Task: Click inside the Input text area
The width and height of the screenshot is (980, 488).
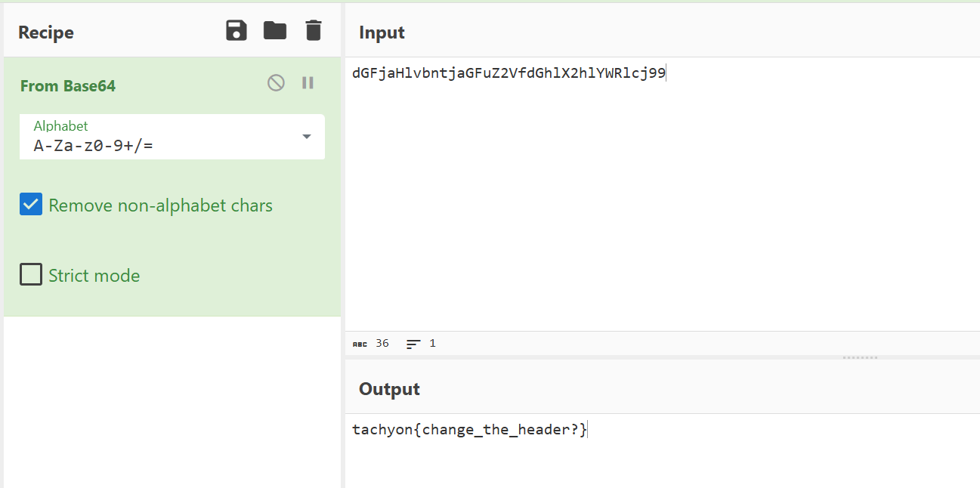Action: click(662, 193)
